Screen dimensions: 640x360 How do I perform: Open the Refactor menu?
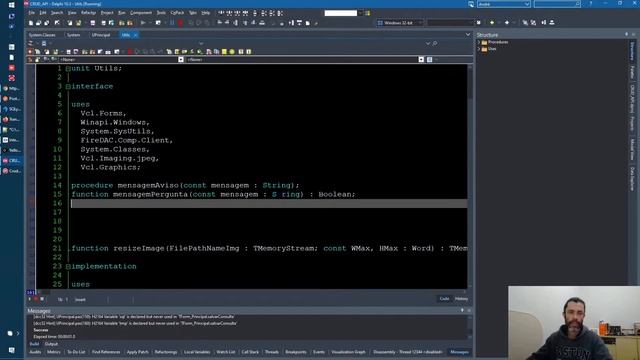pos(88,13)
